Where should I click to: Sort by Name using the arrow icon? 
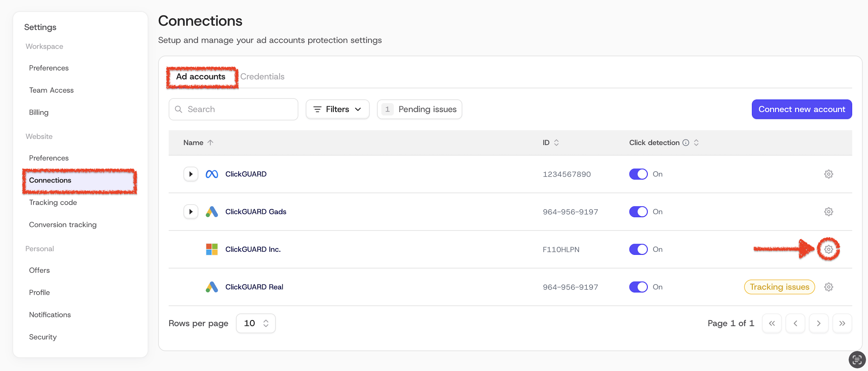click(x=210, y=143)
